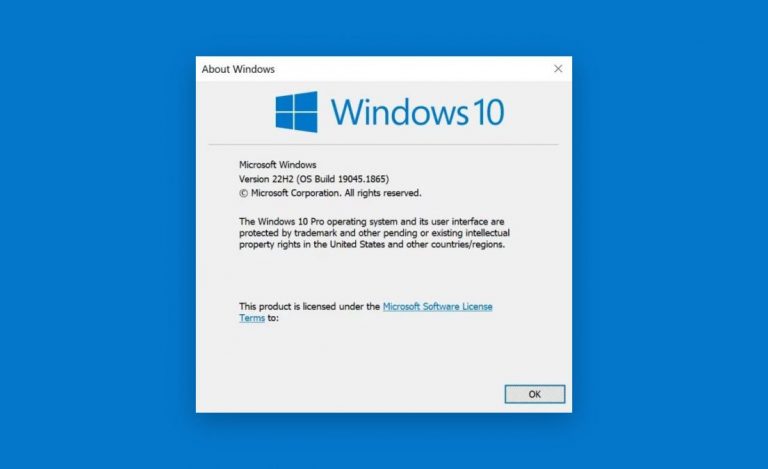Click the OK button
The width and height of the screenshot is (768, 469).
tap(534, 394)
